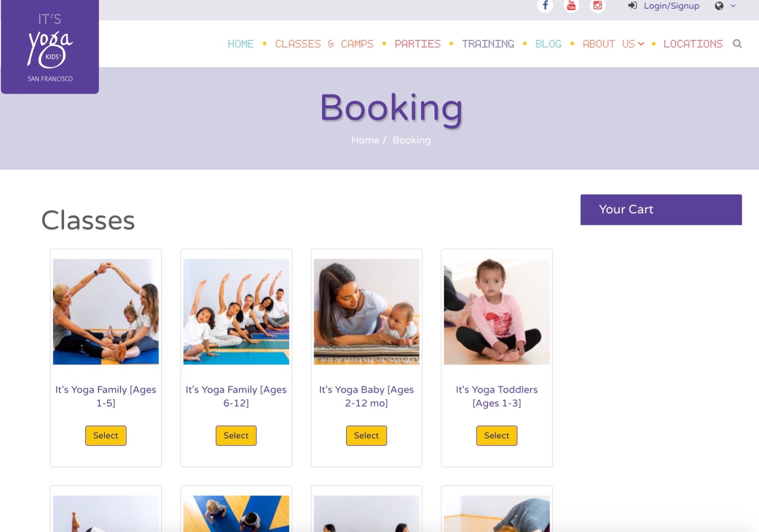
Task: Click the globe language icon
Action: (x=719, y=6)
